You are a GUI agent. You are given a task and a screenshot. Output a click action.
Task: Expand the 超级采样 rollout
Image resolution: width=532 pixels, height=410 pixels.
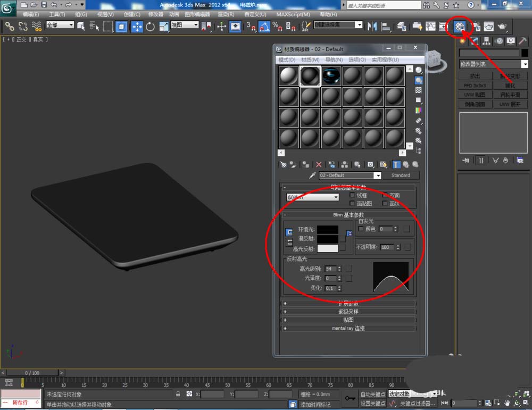pos(348,312)
